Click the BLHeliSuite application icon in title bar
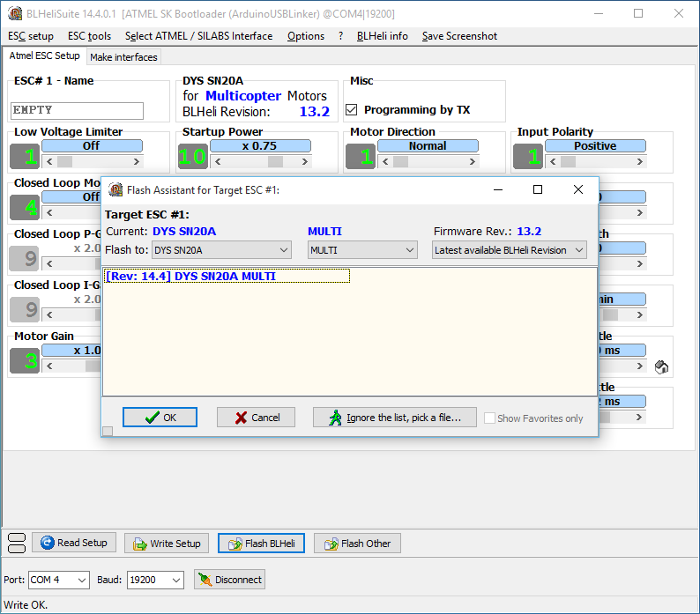Screen dimensions: 700x614 (15, 13)
